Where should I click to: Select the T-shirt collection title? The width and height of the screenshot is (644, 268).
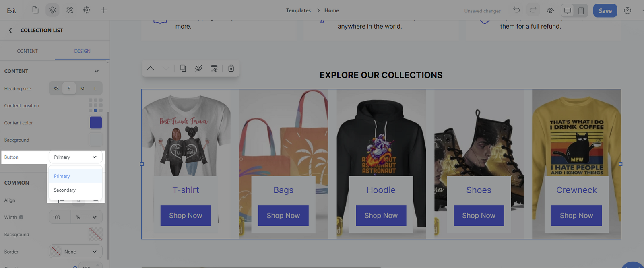click(x=186, y=190)
